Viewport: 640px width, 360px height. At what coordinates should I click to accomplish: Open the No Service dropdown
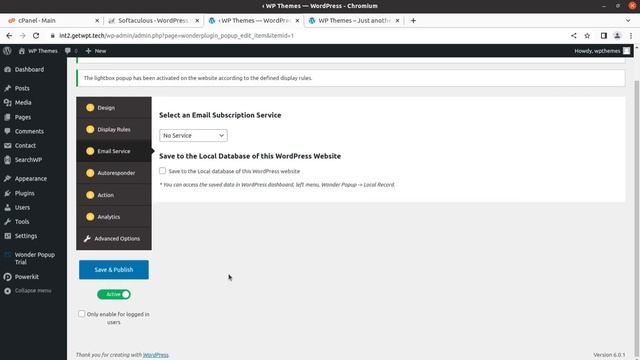tap(193, 136)
